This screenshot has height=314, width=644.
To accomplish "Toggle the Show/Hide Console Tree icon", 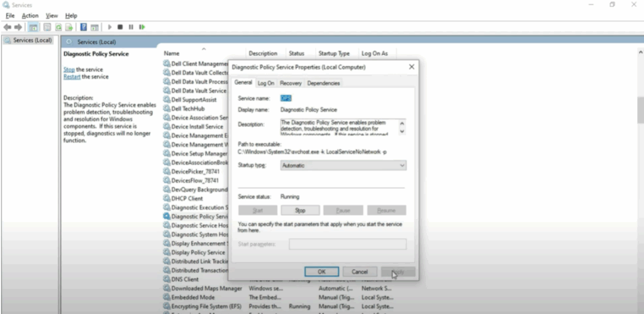I will coord(33,27).
